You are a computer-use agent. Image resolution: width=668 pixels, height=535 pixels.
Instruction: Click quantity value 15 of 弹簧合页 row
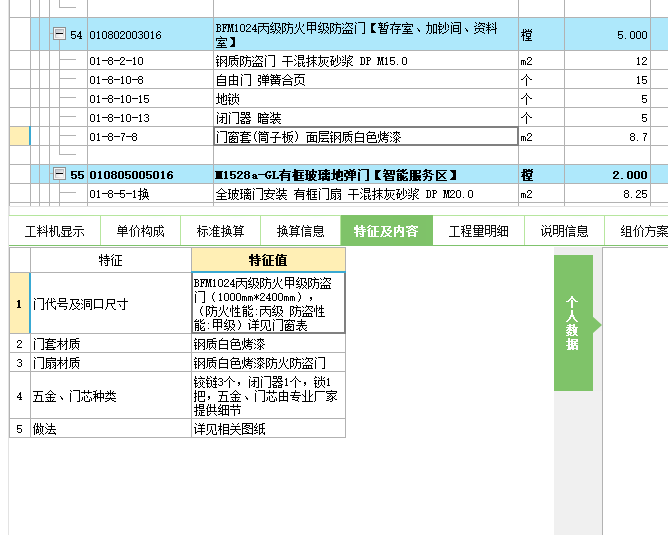pos(607,80)
